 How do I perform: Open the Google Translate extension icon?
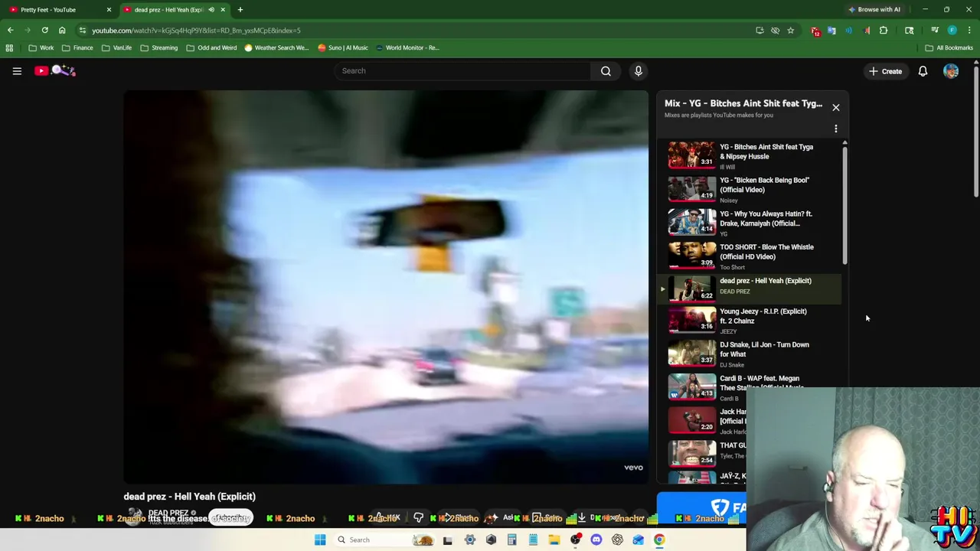click(832, 31)
